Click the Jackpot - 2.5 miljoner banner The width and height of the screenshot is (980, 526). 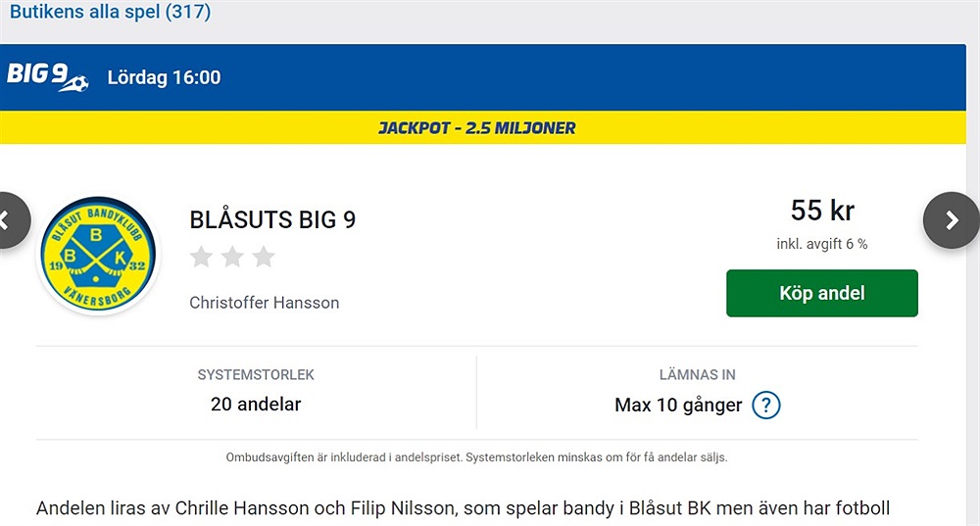pyautogui.click(x=482, y=127)
